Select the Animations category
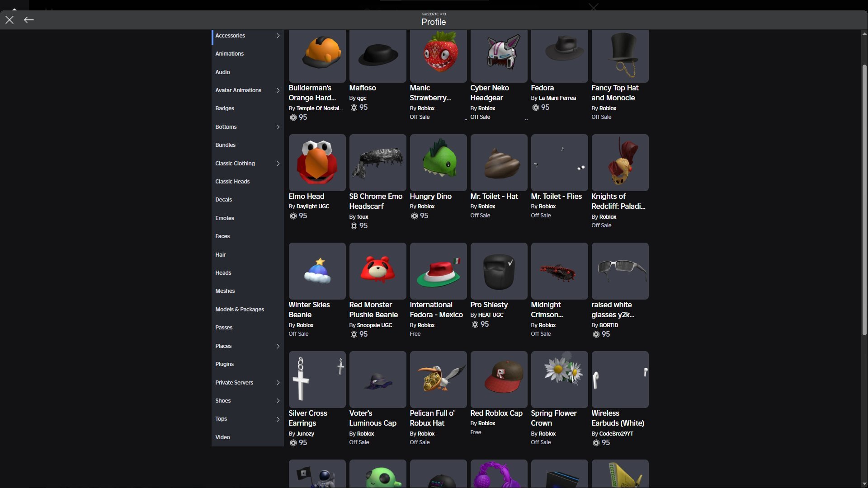The width and height of the screenshot is (868, 488). click(247, 54)
